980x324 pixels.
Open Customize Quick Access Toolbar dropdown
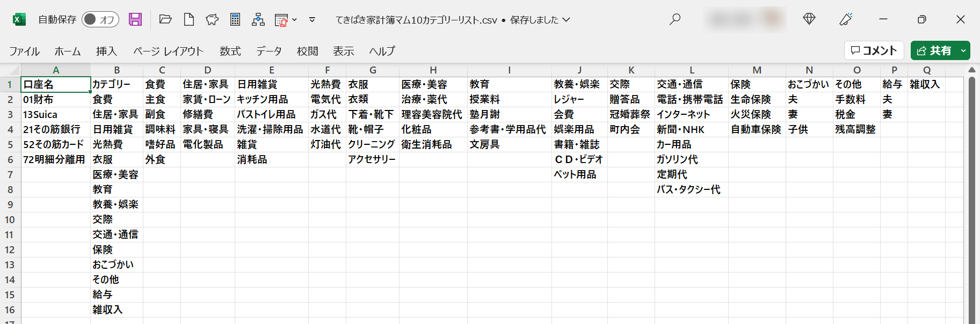(x=312, y=20)
